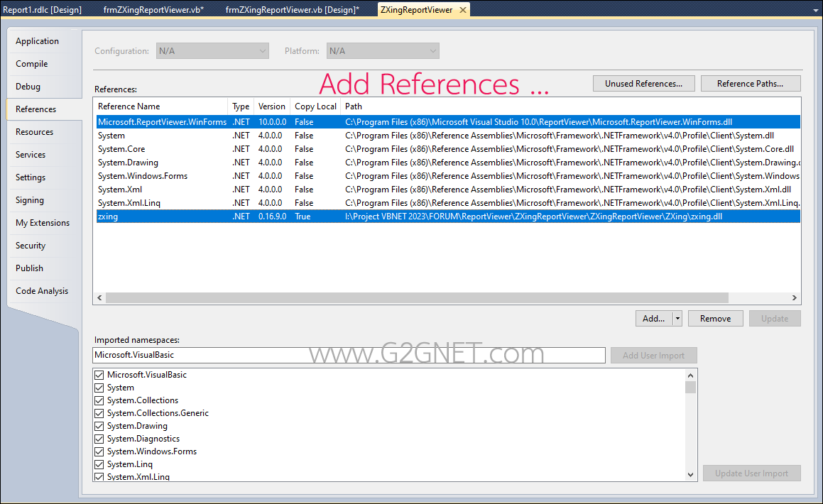The image size is (823, 504).
Task: Click the Update button
Action: coord(775,318)
